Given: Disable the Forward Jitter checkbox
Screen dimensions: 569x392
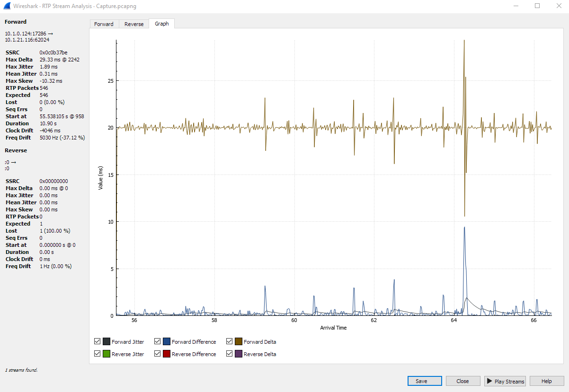Looking at the screenshot, I should click(97, 341).
